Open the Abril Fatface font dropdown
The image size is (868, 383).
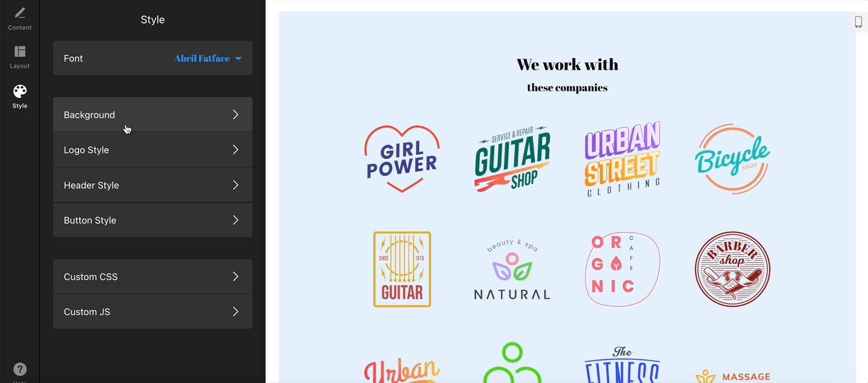208,59
